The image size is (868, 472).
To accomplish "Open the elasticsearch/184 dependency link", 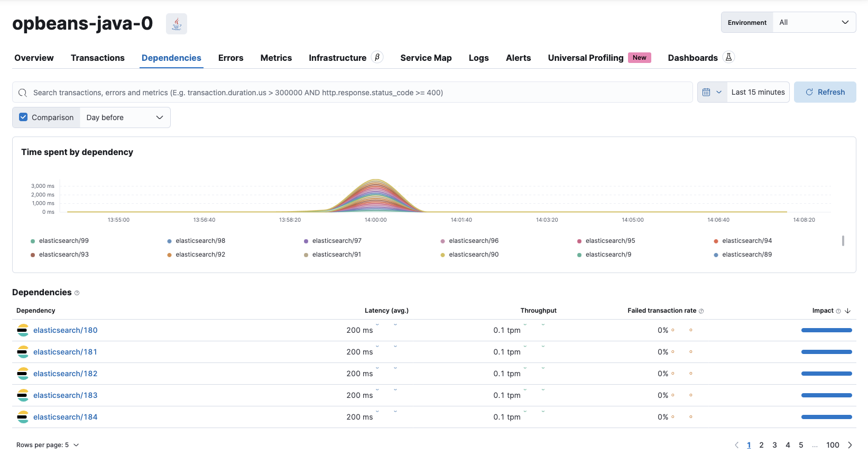I will click(66, 417).
